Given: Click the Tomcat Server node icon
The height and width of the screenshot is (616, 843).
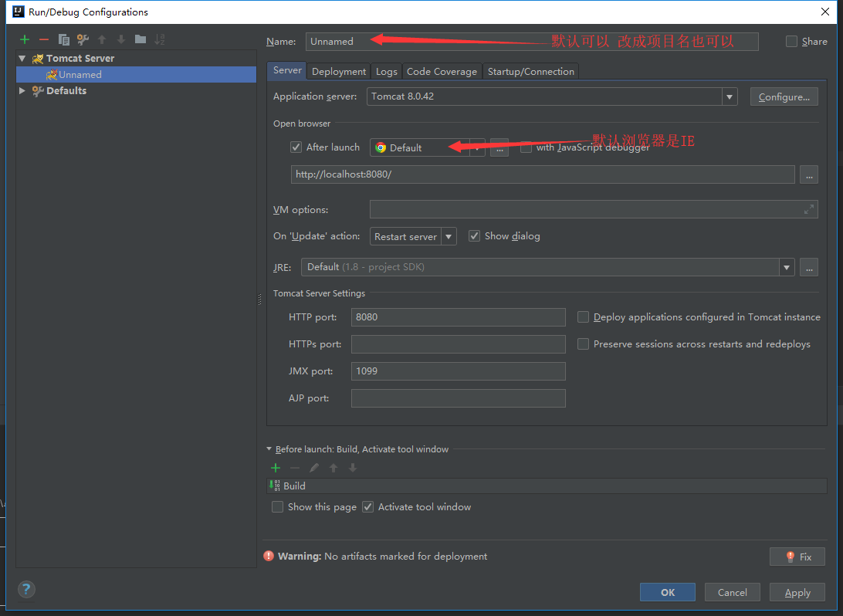Looking at the screenshot, I should coord(38,58).
